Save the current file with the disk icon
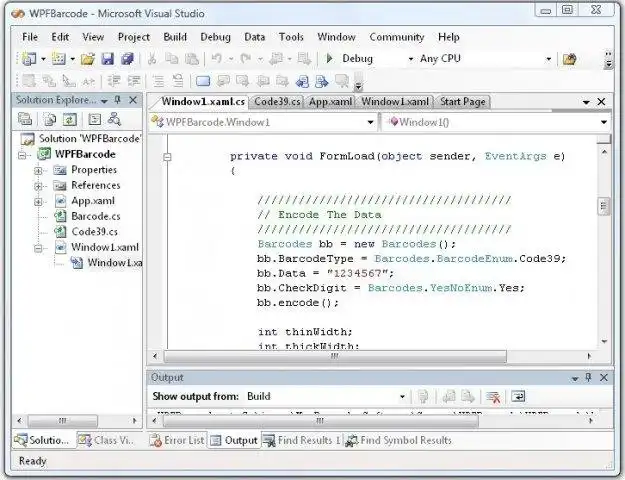 tap(108, 59)
